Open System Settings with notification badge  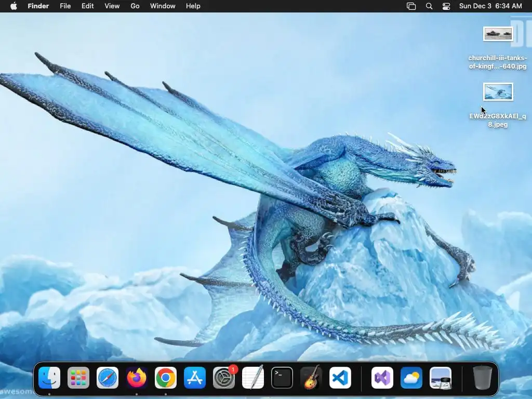(224, 378)
